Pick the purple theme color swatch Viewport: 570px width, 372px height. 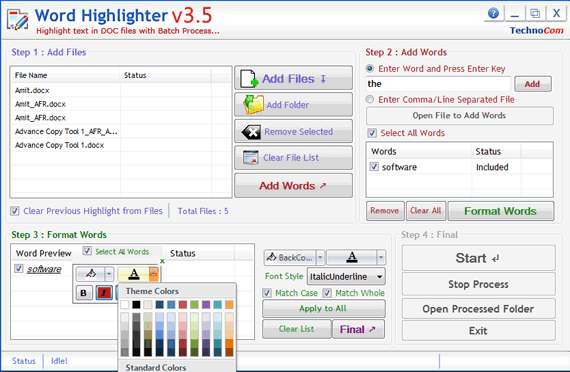[206, 304]
